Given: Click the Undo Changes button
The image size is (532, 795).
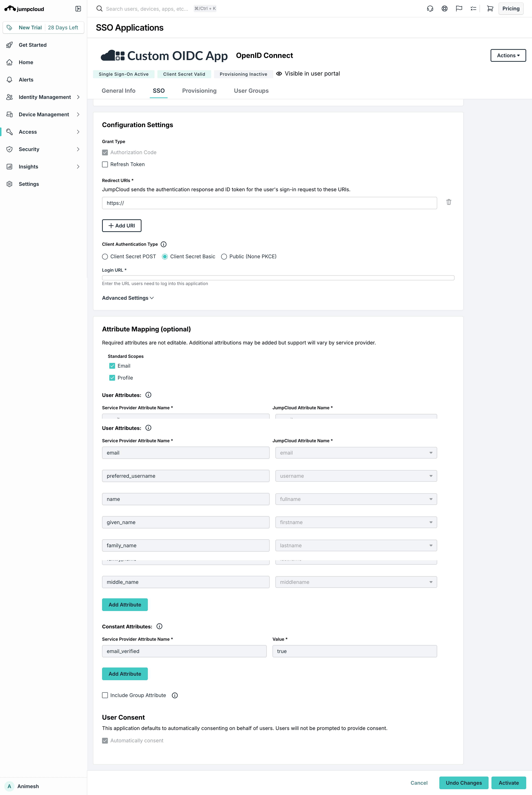Looking at the screenshot, I should [x=463, y=783].
